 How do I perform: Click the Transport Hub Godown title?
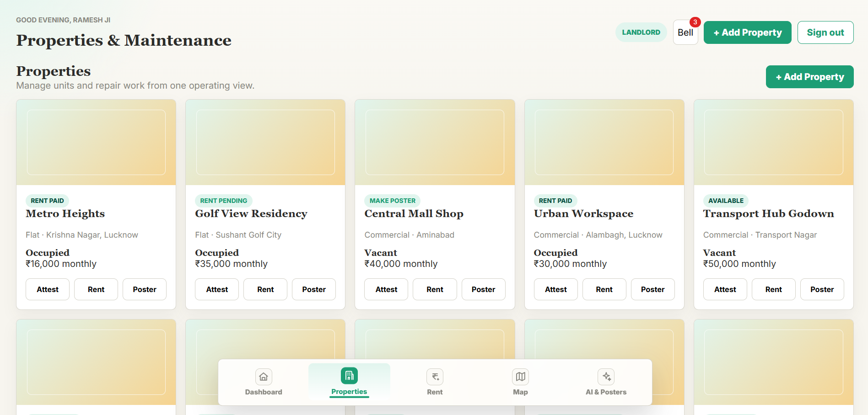pyautogui.click(x=769, y=213)
